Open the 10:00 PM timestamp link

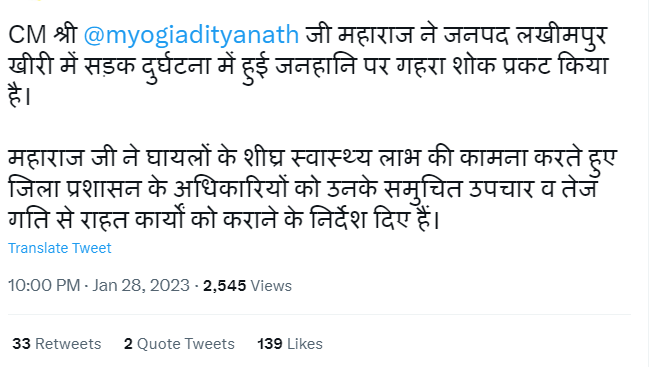click(44, 286)
